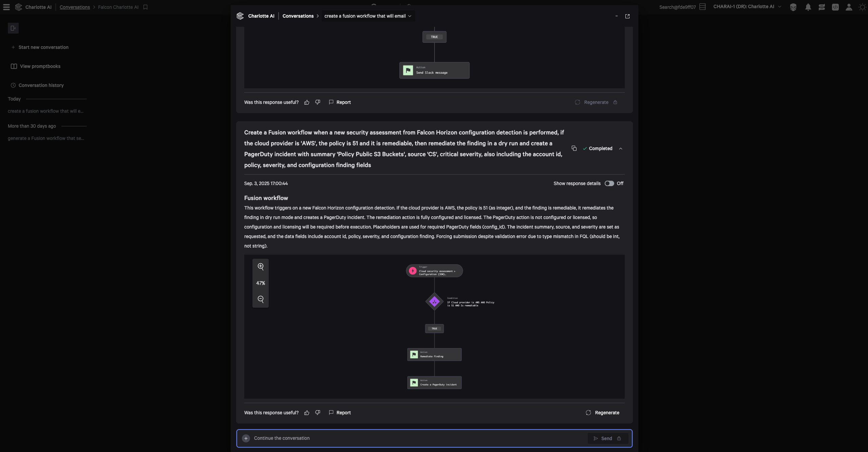Thumbs down the PagerDuty workflow response
This screenshot has height=452, width=868.
318,413
